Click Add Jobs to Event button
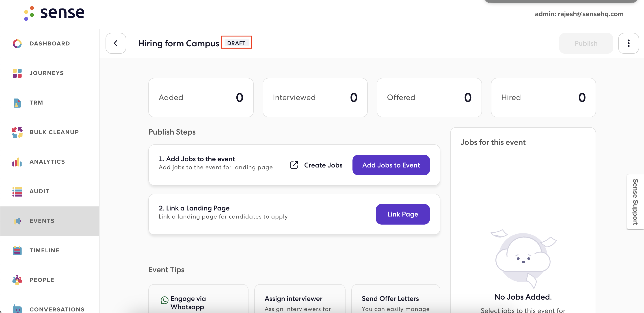 coord(391,165)
